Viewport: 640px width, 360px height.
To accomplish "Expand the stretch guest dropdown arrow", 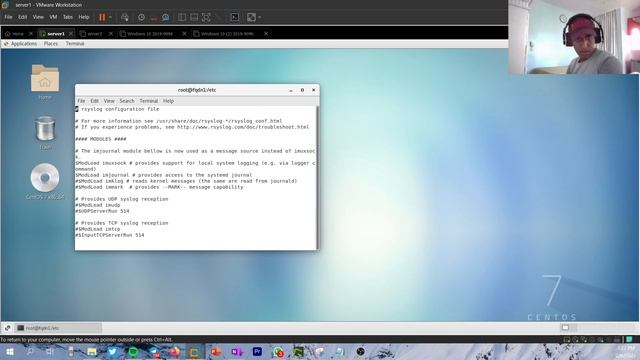I will 260,17.
